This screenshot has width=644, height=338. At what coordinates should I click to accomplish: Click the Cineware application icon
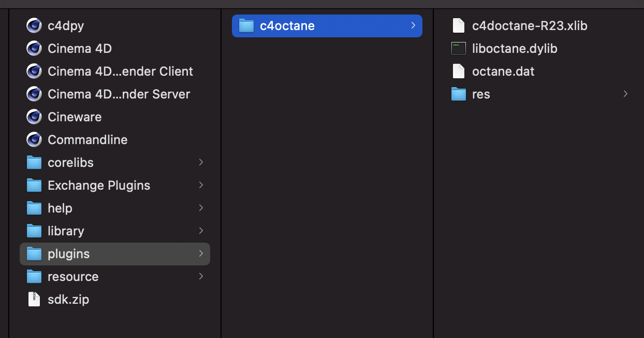point(34,117)
